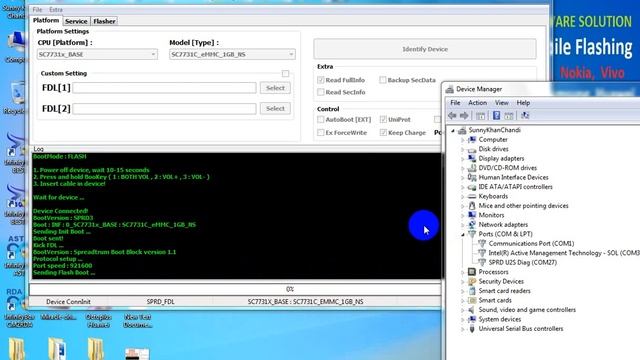
Task: Open the Help menu in Device Manager
Action: coord(523,103)
